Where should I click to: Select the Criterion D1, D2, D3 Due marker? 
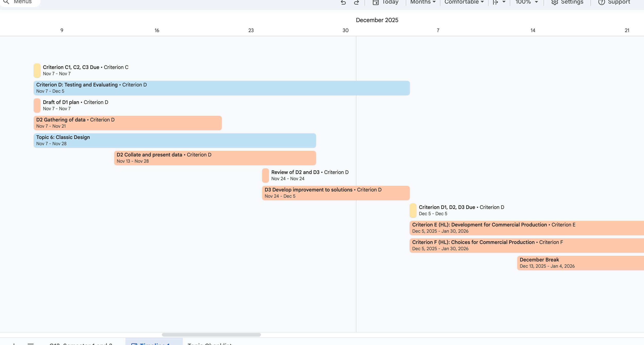tap(413, 210)
